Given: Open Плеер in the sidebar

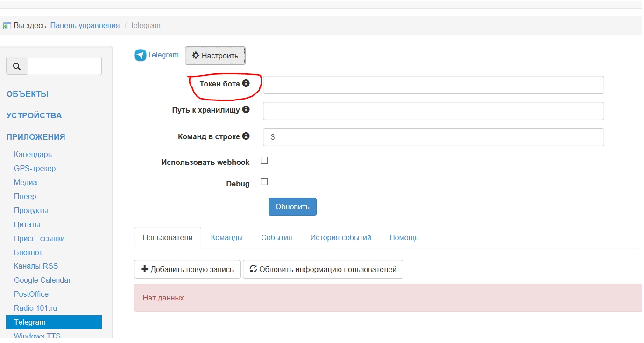Looking at the screenshot, I should coord(25,196).
